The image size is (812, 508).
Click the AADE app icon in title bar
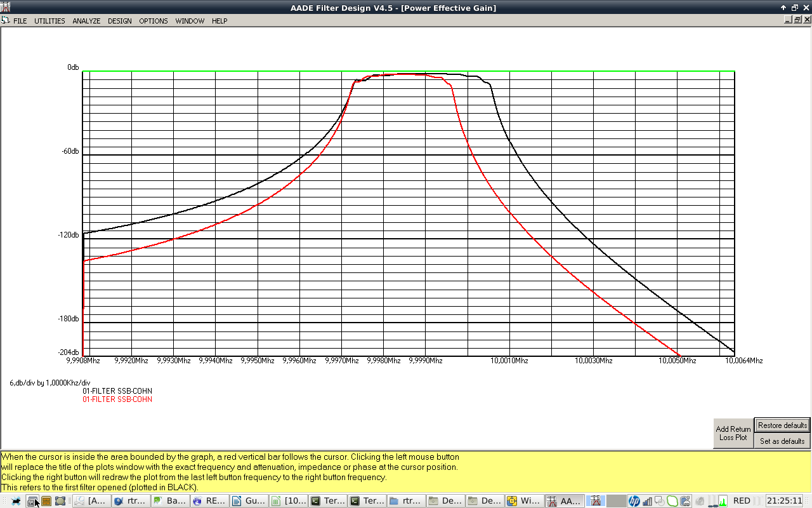click(x=6, y=8)
